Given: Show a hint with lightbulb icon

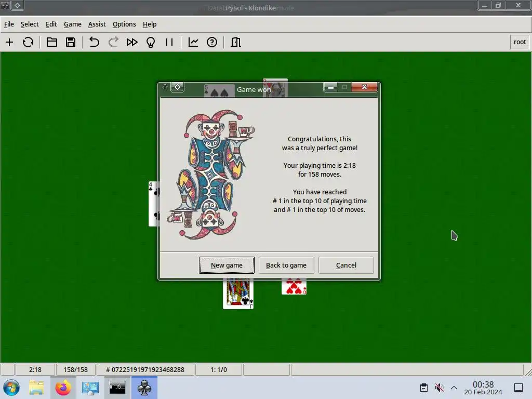Looking at the screenshot, I should (x=151, y=42).
